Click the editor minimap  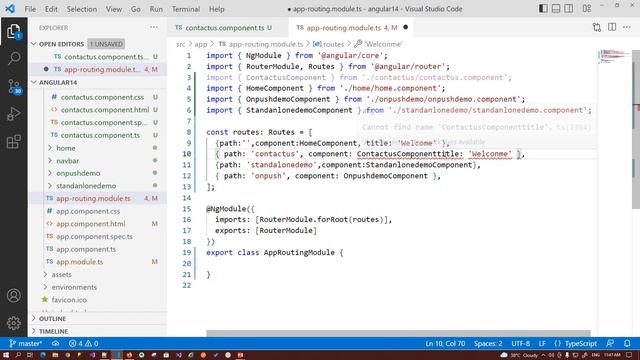613,57
